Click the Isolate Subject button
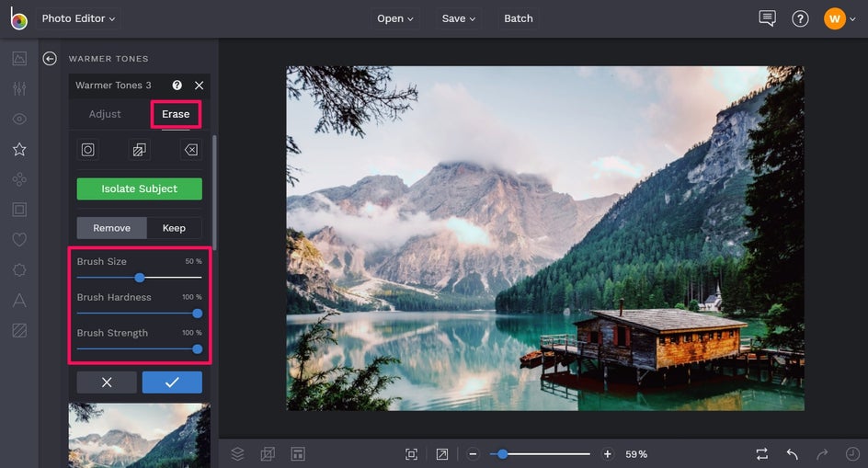The width and height of the screenshot is (868, 468). tap(140, 188)
